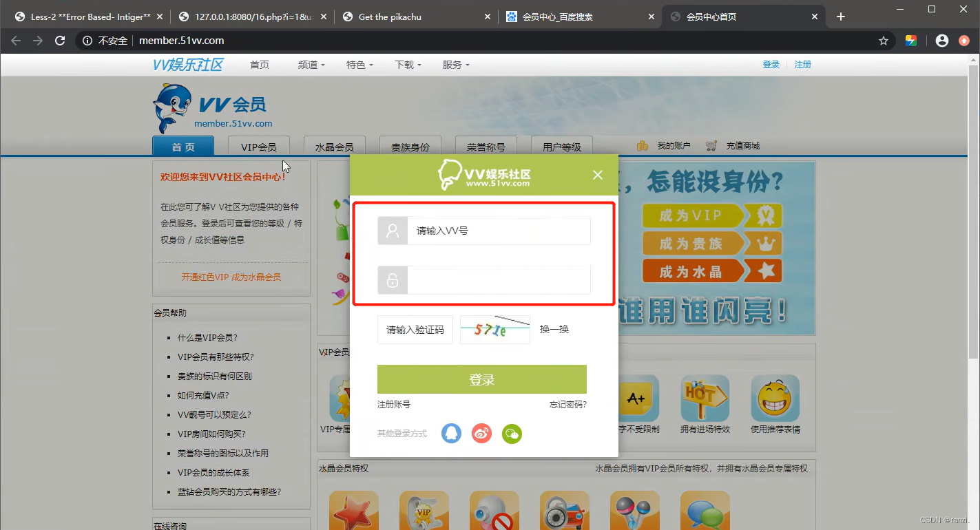Viewport: 980px width, 530px height.
Task: Click 使用推荐表情 smiley icon
Action: 775,398
